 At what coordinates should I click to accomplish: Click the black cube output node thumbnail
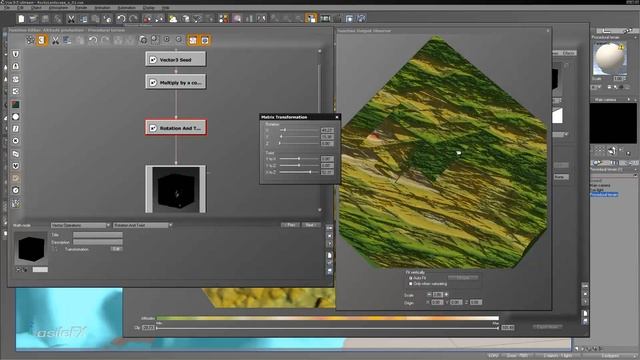(x=176, y=189)
